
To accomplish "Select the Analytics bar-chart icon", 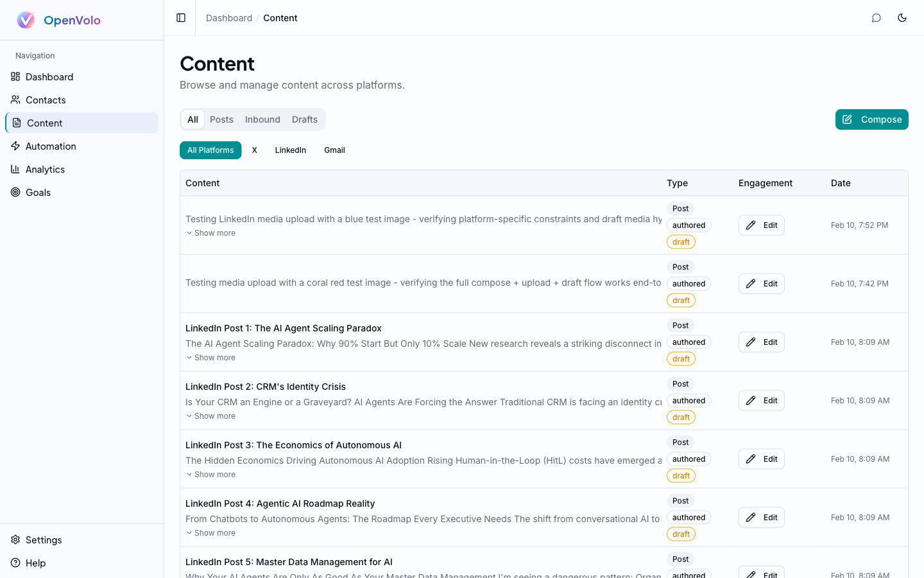I will pos(15,169).
